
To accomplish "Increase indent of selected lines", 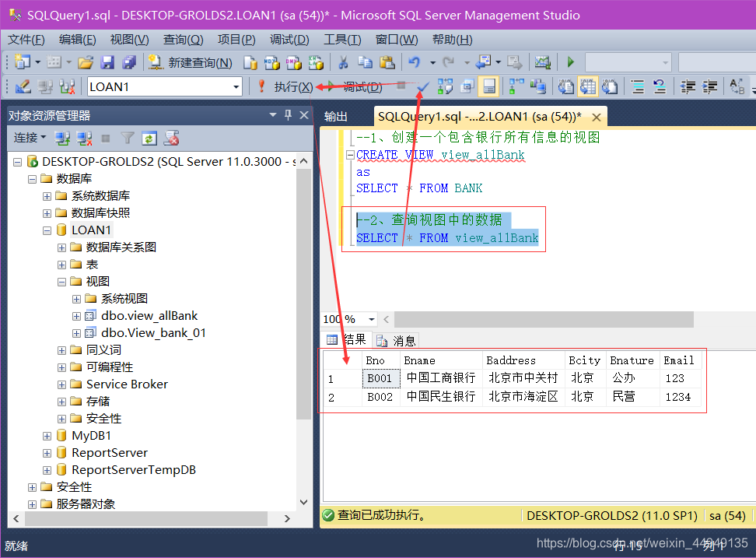I will [x=709, y=87].
